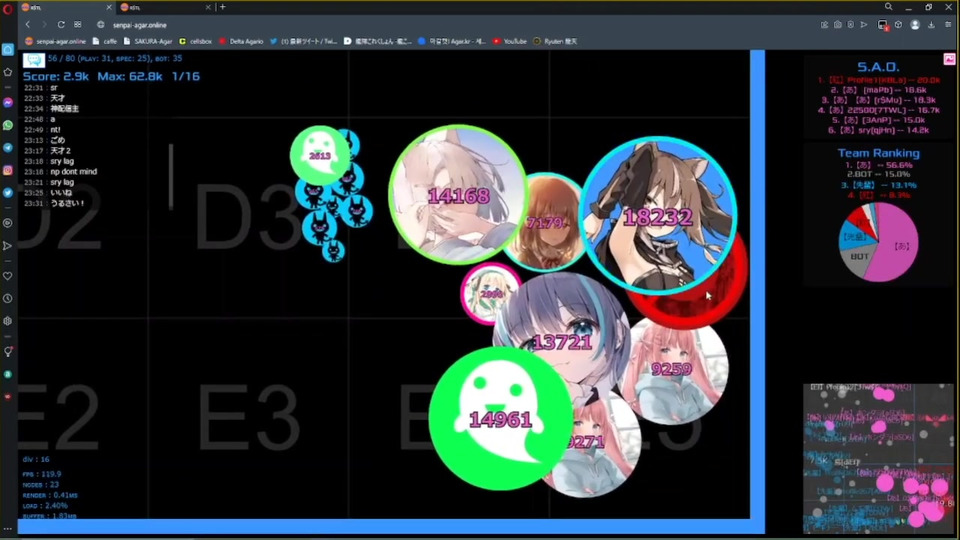Click the minimap in the bottom-right corner

(x=879, y=459)
